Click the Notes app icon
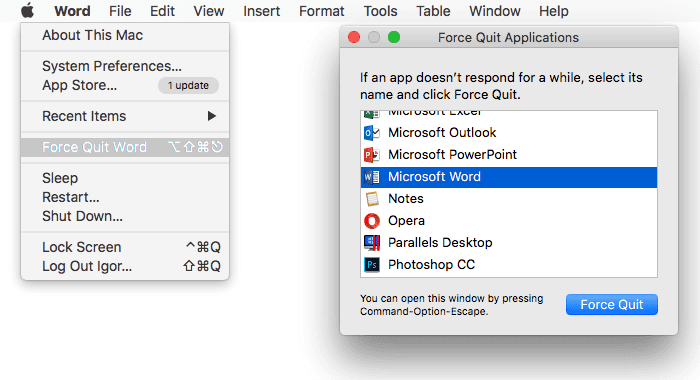The height and width of the screenshot is (380, 700). coord(371,199)
